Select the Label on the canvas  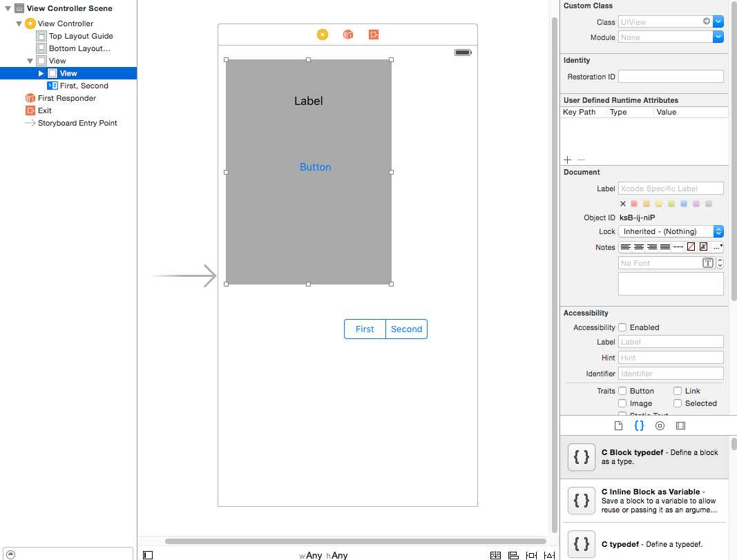308,101
